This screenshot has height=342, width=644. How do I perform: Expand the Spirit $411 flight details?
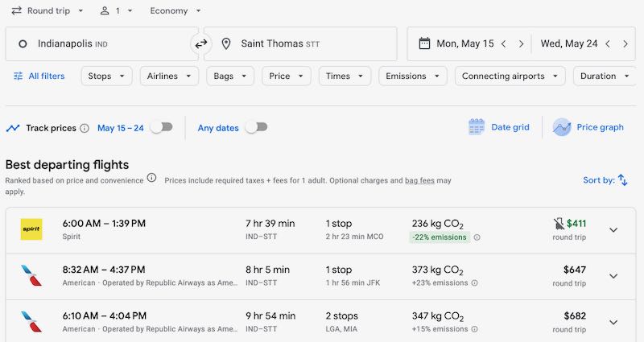tap(613, 230)
